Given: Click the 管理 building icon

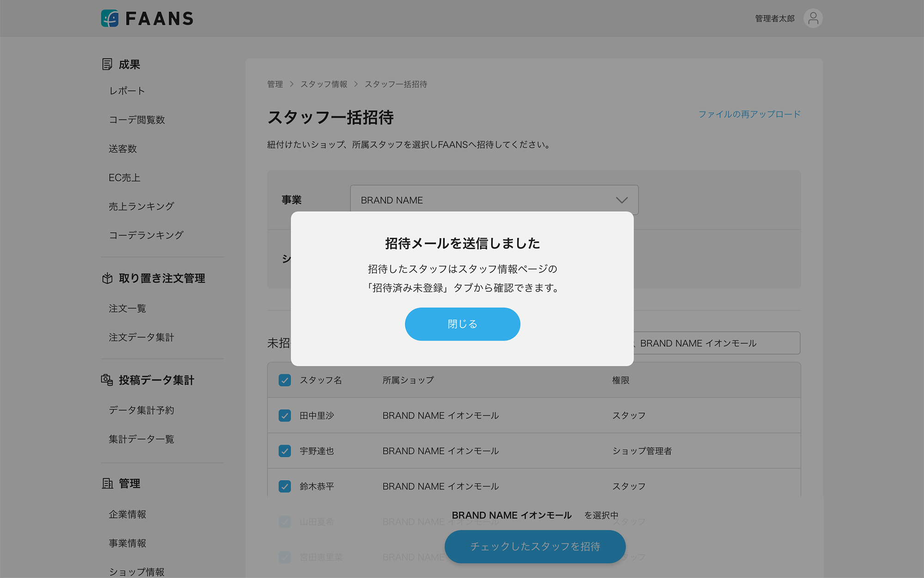Looking at the screenshot, I should pyautogui.click(x=107, y=484).
